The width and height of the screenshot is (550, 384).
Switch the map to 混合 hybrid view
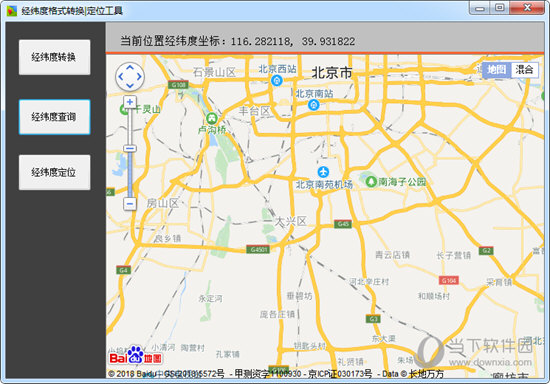click(524, 69)
